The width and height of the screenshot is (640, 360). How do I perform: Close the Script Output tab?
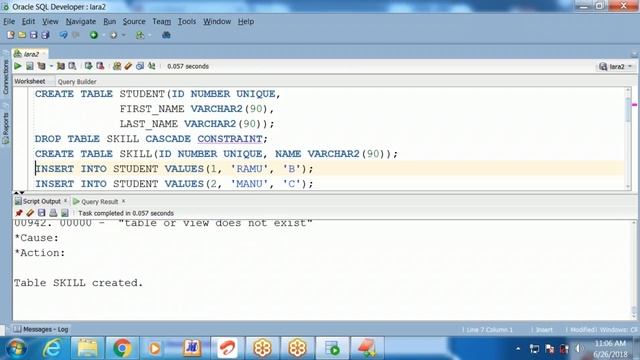pos(65,201)
